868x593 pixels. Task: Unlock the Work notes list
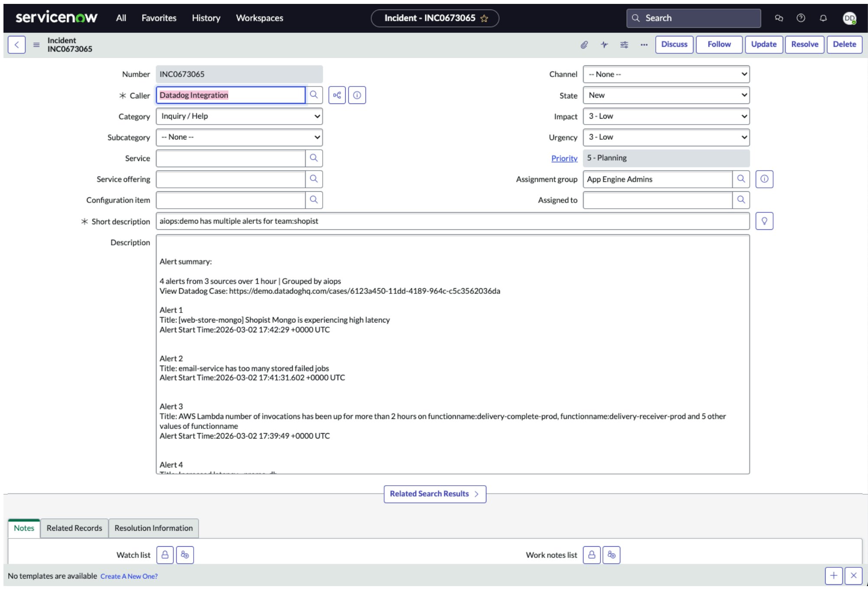(x=592, y=554)
